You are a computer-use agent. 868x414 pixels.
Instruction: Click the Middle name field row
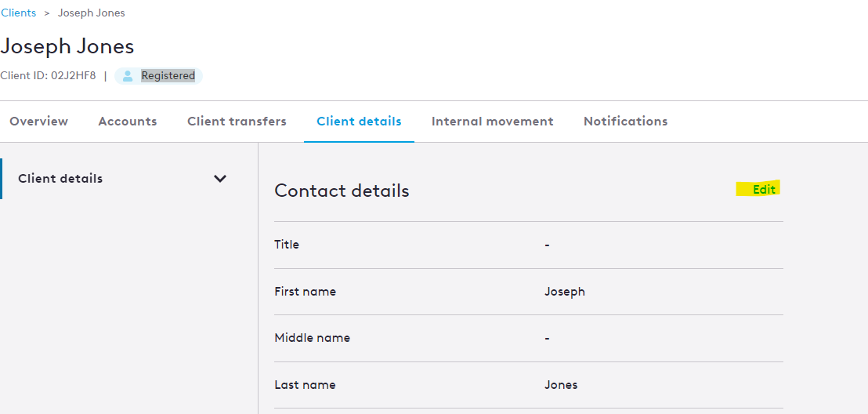529,338
